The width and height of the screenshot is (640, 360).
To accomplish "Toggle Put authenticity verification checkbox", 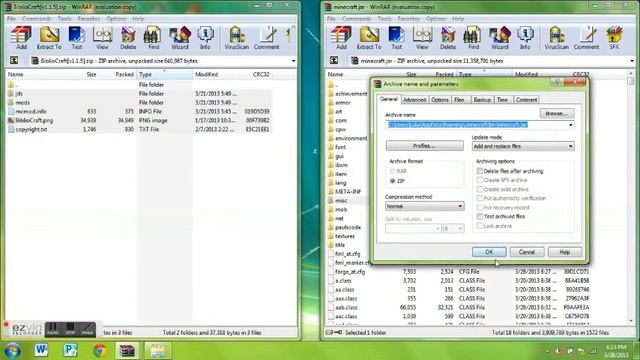I will (x=480, y=198).
